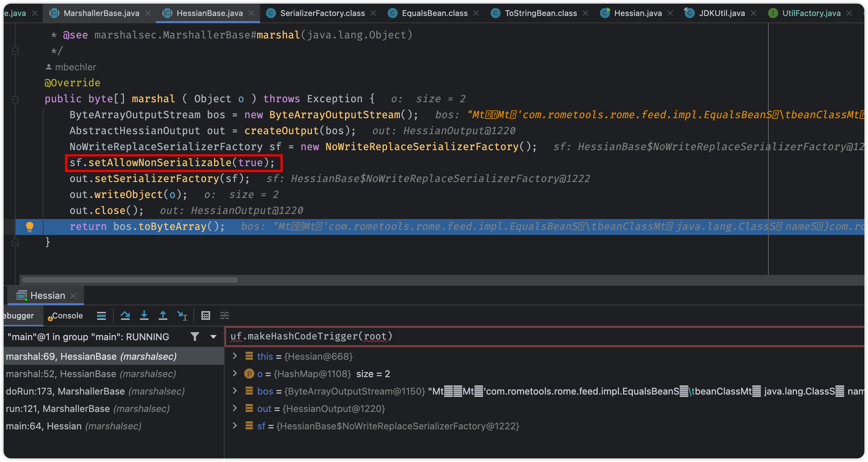This screenshot has height=462, width=868.
Task: Click the mbechler author annotation
Action: tap(71, 67)
